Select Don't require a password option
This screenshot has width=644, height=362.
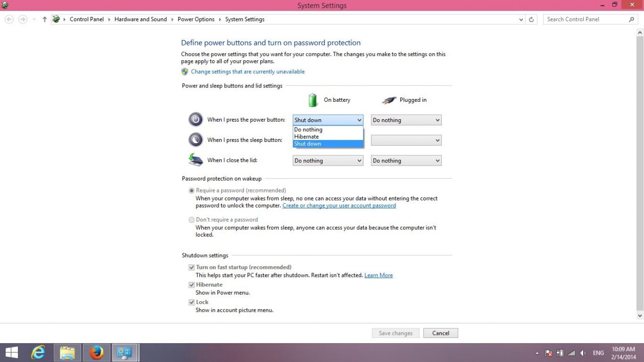[x=192, y=220]
